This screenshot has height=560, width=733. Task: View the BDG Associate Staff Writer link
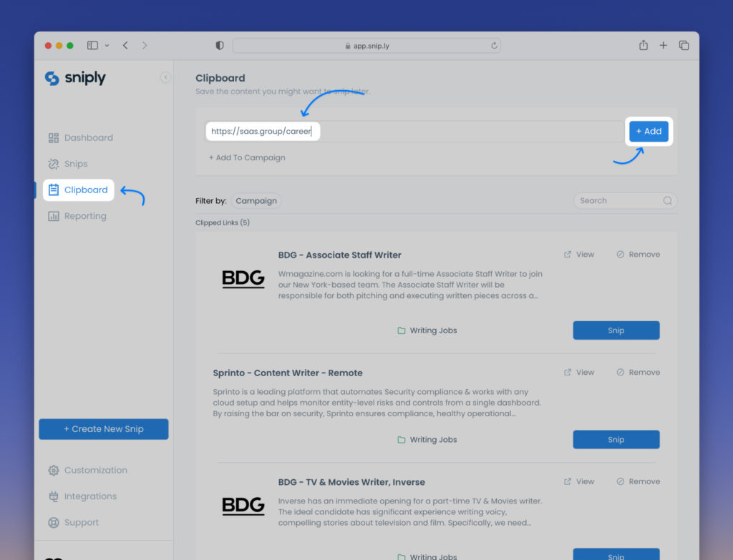[x=579, y=255]
